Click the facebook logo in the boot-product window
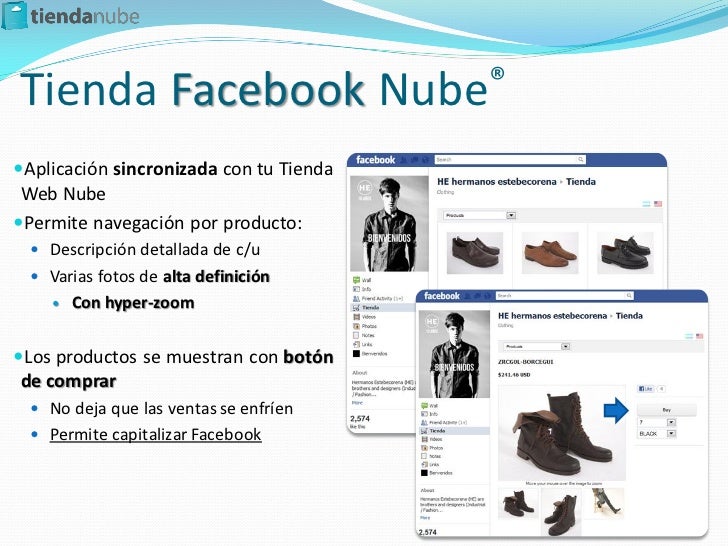728x546 pixels. click(442, 296)
